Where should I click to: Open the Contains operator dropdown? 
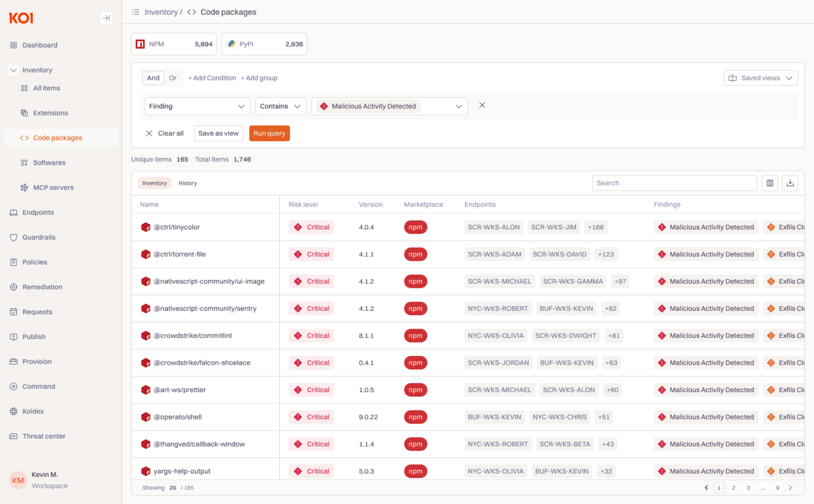pyautogui.click(x=280, y=106)
